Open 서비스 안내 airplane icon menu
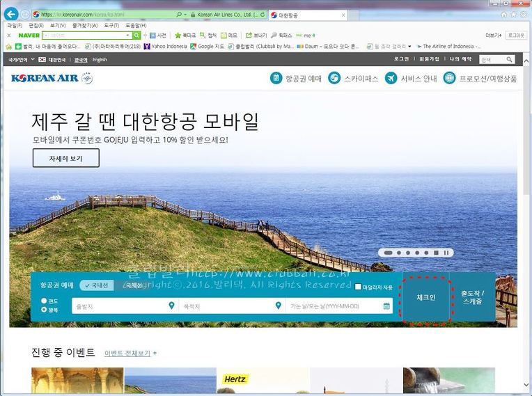Image resolution: width=532 pixels, height=396 pixels. 391,78
